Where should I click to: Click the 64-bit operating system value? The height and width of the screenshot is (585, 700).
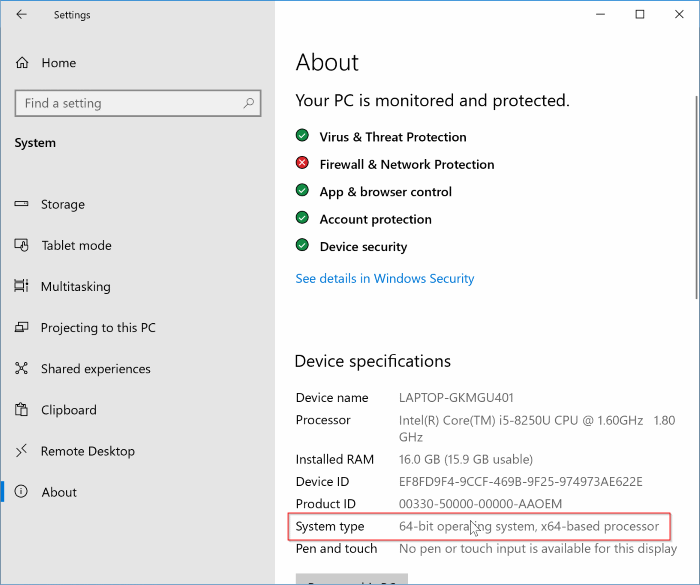(x=529, y=526)
